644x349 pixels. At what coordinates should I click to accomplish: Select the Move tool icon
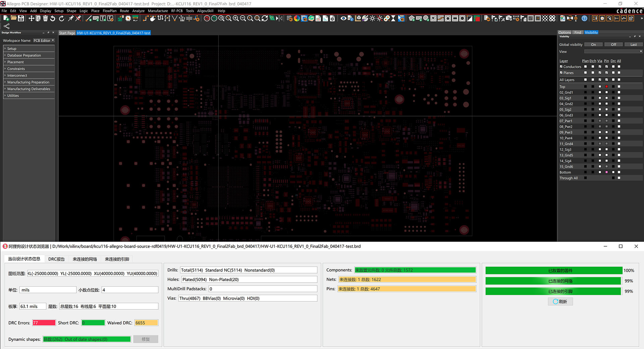[31, 18]
